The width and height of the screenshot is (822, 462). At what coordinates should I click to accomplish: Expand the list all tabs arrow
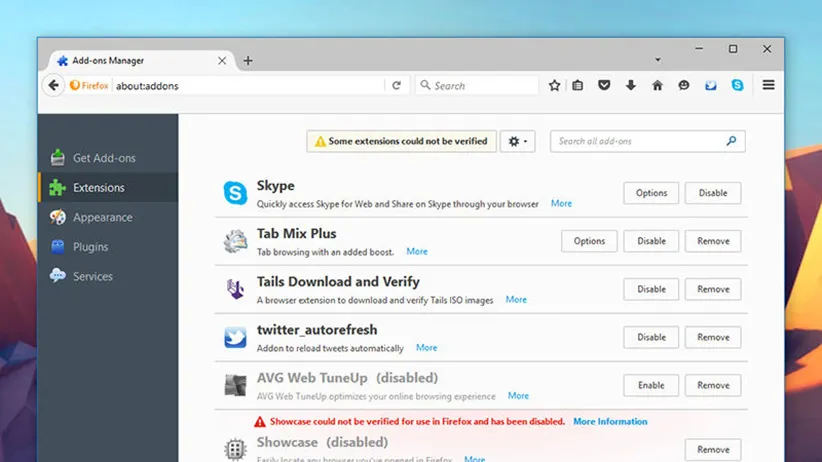tap(657, 60)
